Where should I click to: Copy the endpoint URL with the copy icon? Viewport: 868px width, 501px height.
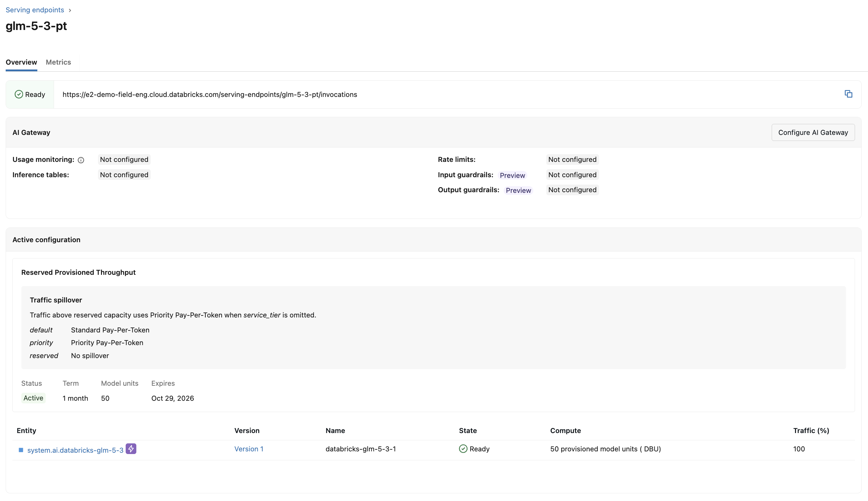848,94
